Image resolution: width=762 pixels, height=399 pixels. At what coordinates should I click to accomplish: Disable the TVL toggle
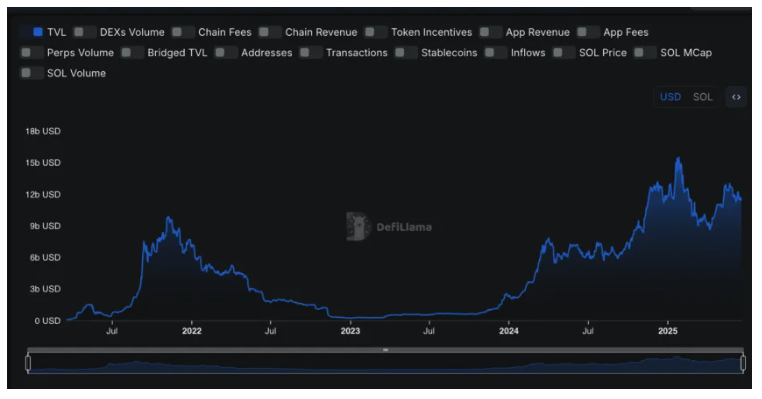click(x=32, y=32)
